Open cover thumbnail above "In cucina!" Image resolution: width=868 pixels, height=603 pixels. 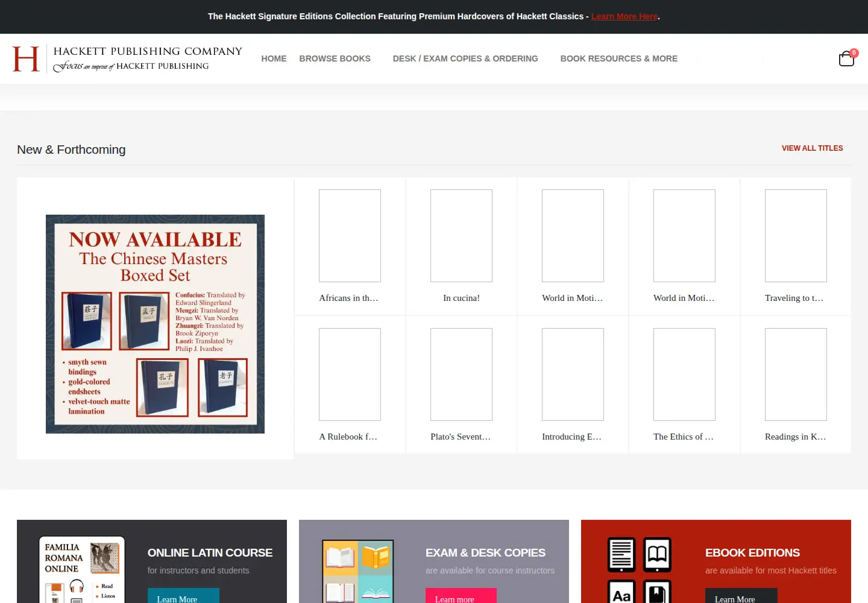click(461, 236)
